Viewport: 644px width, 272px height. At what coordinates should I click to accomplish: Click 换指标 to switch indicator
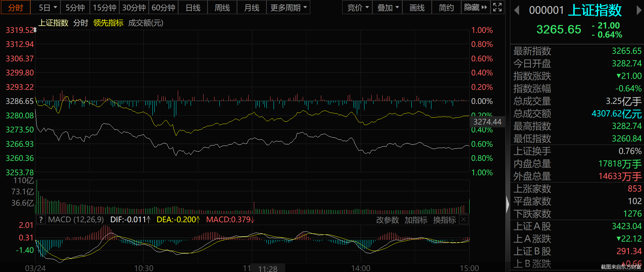tap(444, 220)
